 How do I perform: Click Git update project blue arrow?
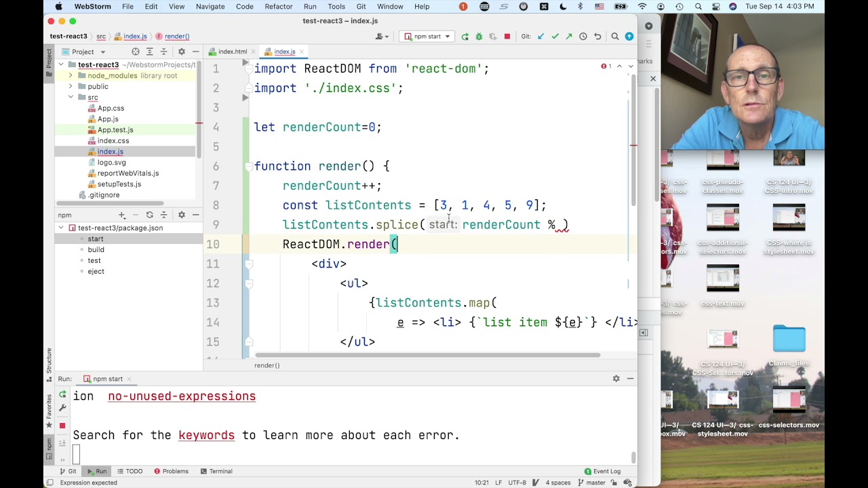tap(540, 37)
